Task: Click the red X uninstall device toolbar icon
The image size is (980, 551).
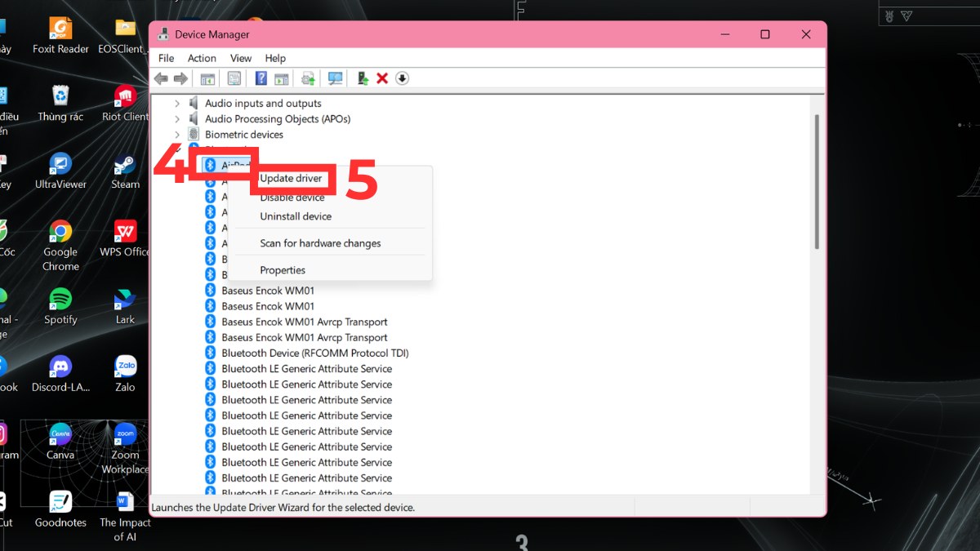Action: tap(382, 78)
